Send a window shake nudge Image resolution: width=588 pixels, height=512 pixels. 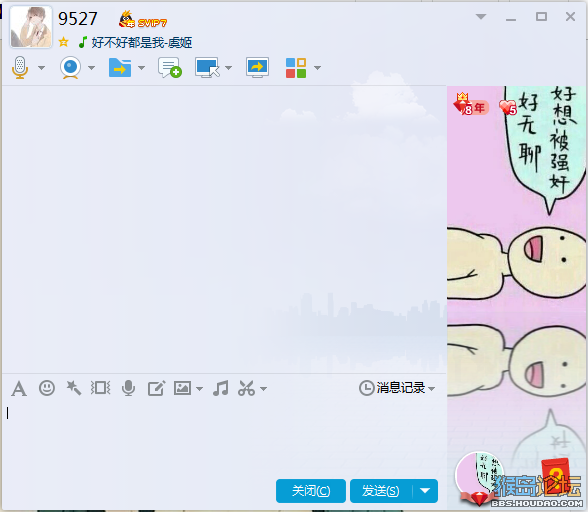pyautogui.click(x=100, y=388)
